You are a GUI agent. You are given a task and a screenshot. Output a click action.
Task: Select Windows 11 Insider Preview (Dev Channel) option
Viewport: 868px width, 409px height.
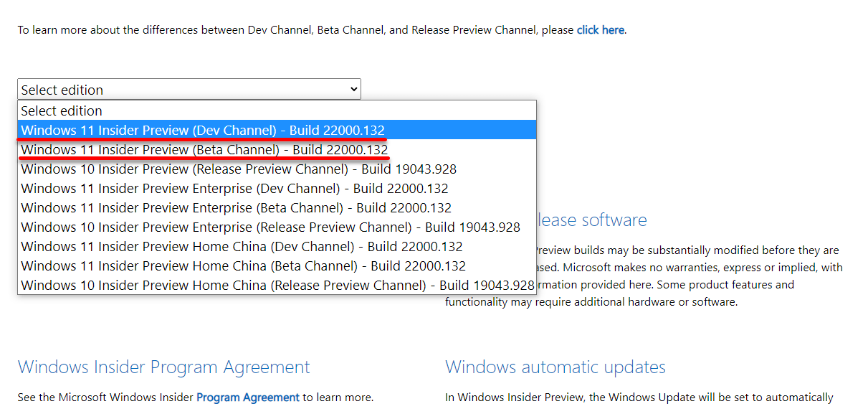point(277,130)
